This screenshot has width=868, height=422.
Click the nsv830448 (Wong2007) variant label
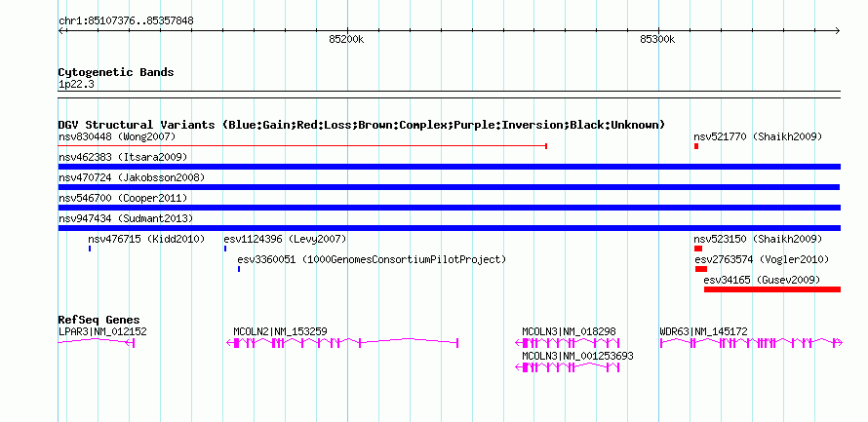click(x=117, y=136)
